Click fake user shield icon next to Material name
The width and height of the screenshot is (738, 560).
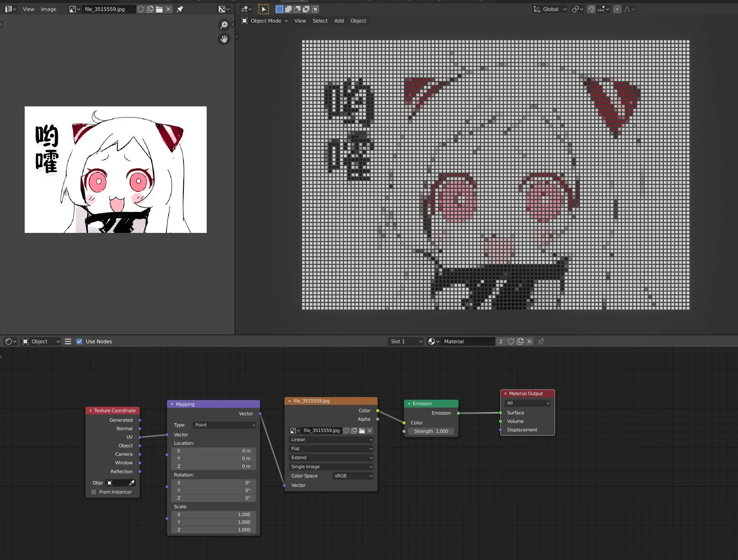511,341
